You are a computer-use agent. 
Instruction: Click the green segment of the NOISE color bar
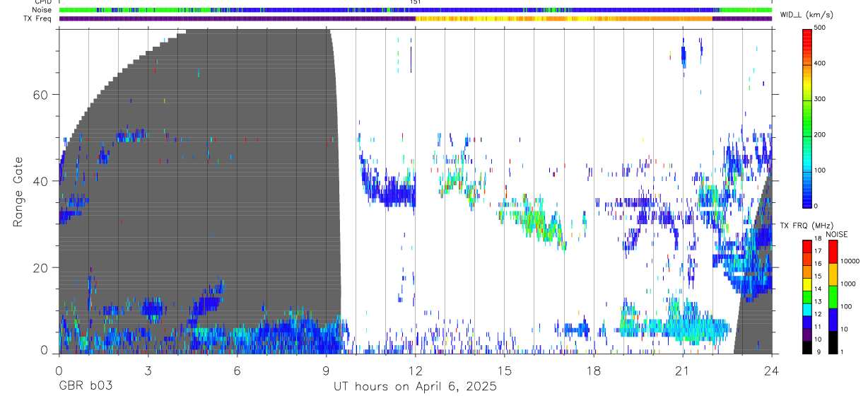pyautogui.click(x=833, y=297)
